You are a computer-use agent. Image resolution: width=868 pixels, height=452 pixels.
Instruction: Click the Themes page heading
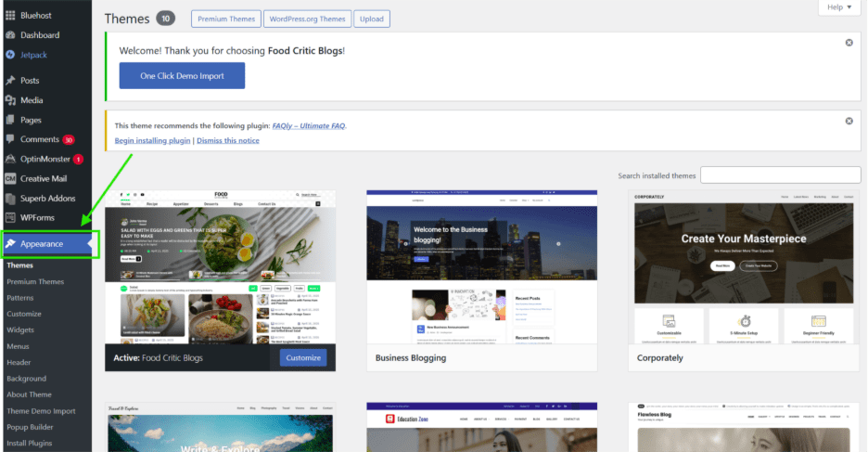127,19
